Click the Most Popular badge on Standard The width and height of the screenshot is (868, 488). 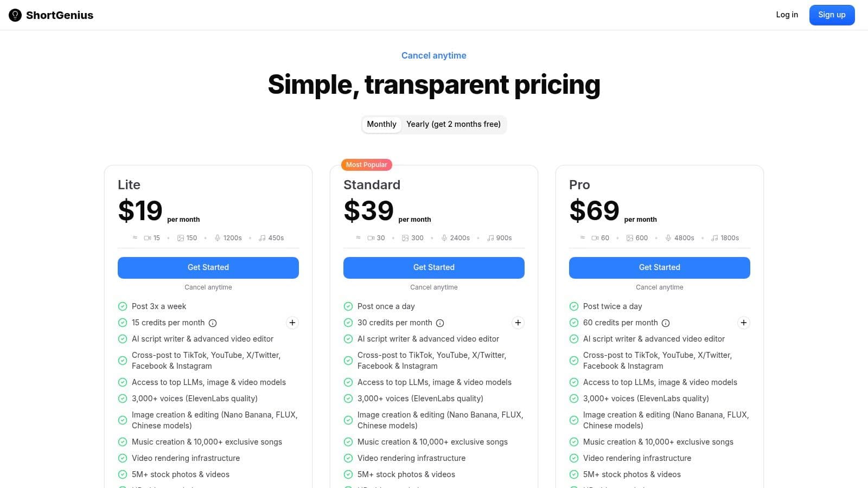367,164
